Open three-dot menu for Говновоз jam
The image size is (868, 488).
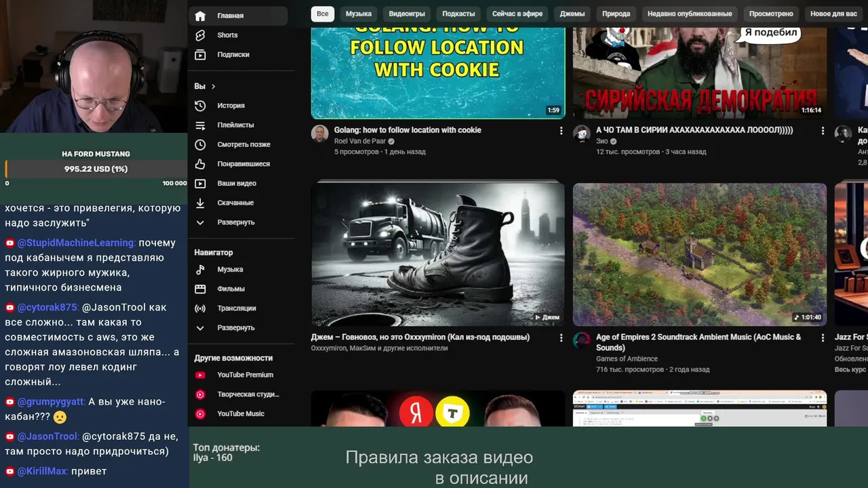561,338
